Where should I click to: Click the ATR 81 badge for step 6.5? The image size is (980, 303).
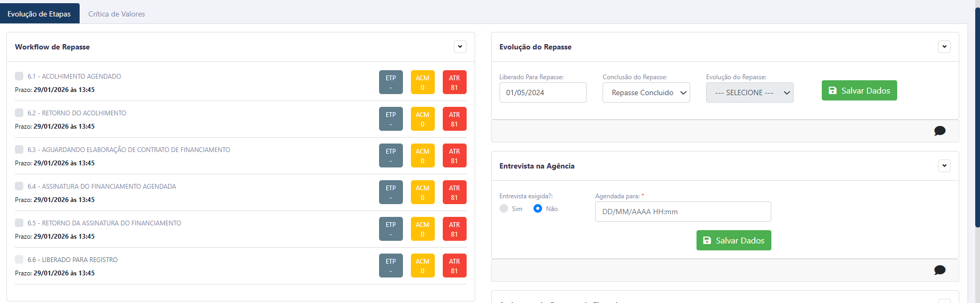point(454,229)
